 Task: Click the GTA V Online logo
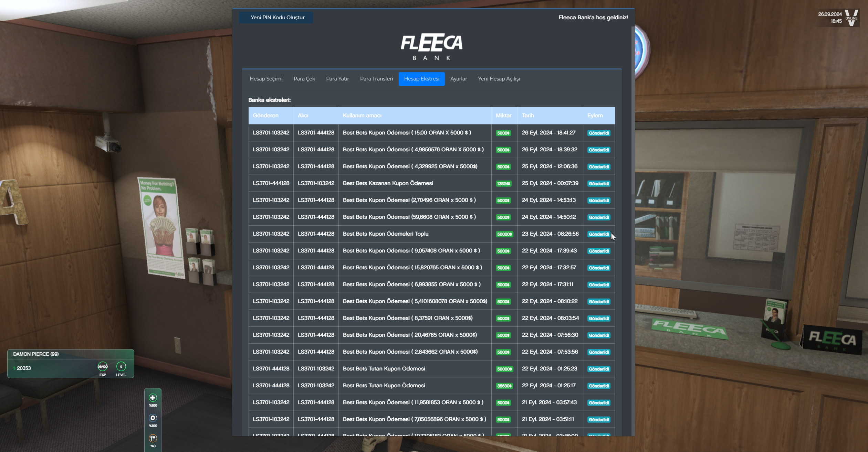[x=851, y=18]
